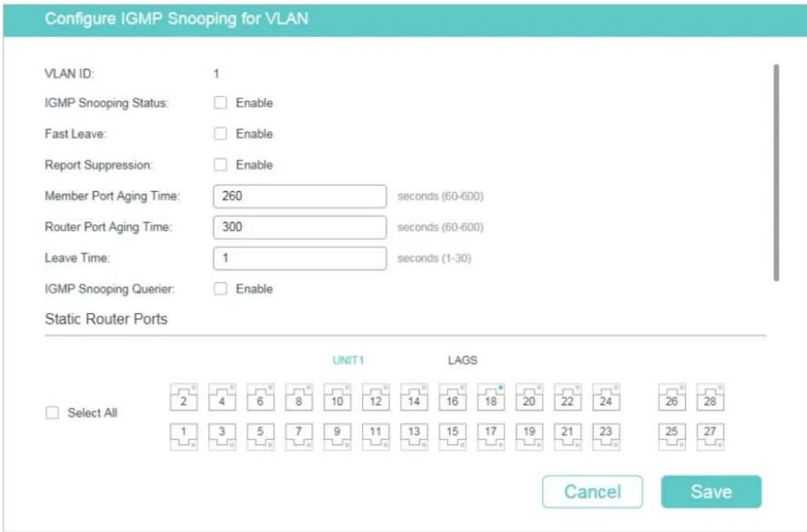The image size is (807, 532).
Task: Select port 19 icon
Action: [x=529, y=437]
